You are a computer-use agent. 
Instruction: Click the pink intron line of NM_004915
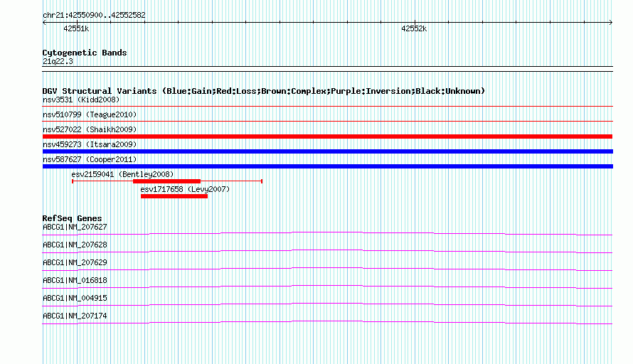(327, 304)
